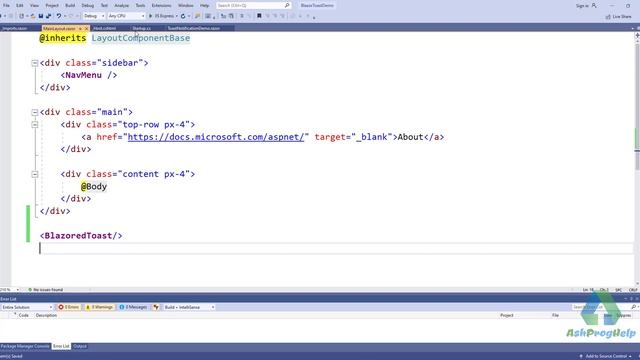
Task: Click the Sign in account icon
Action: coord(594,5)
